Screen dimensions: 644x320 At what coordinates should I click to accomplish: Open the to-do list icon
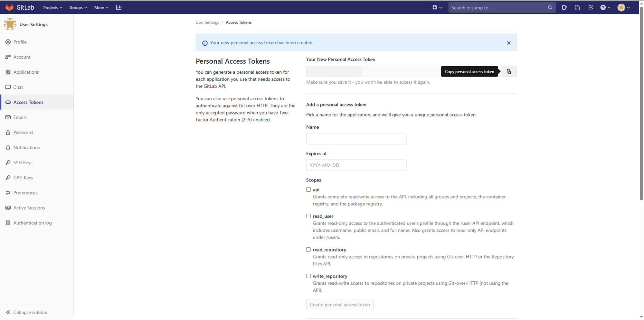(591, 7)
